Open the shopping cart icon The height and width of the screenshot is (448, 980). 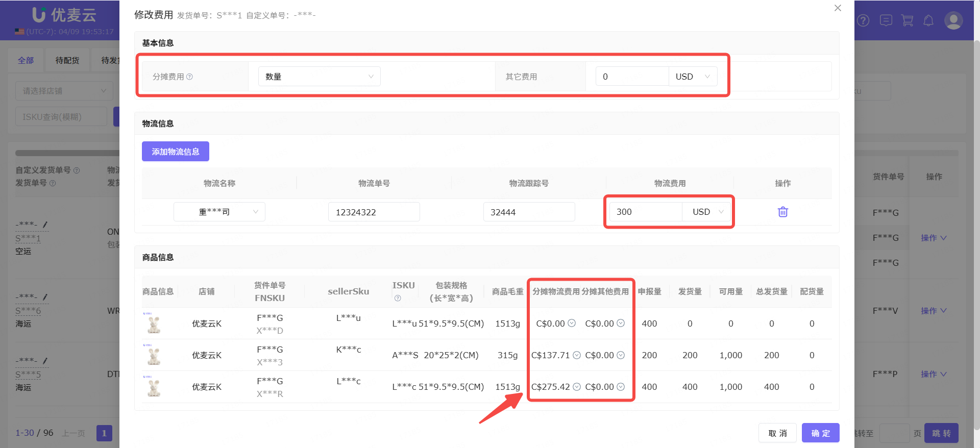pos(907,20)
